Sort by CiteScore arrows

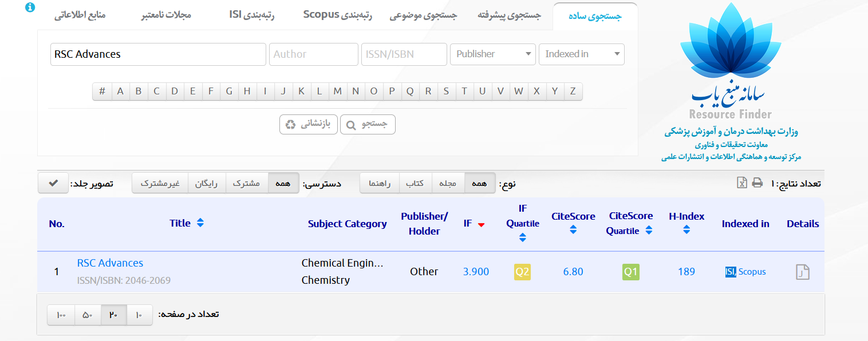573,230
